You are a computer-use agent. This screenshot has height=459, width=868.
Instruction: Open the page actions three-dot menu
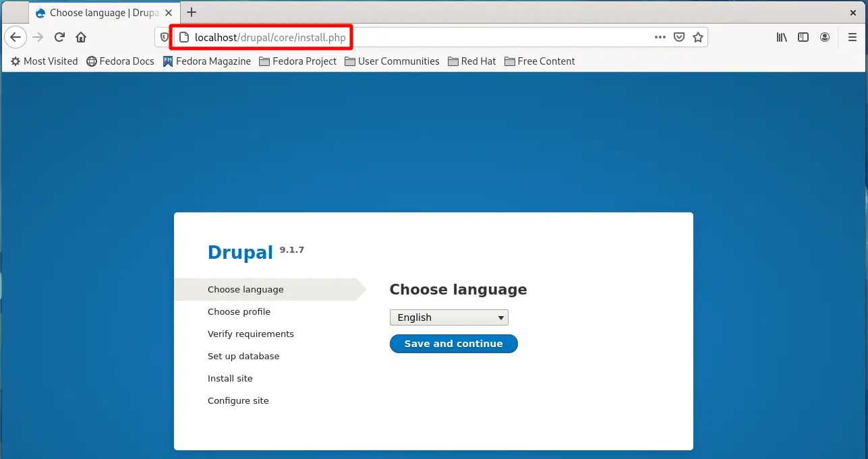(x=660, y=37)
